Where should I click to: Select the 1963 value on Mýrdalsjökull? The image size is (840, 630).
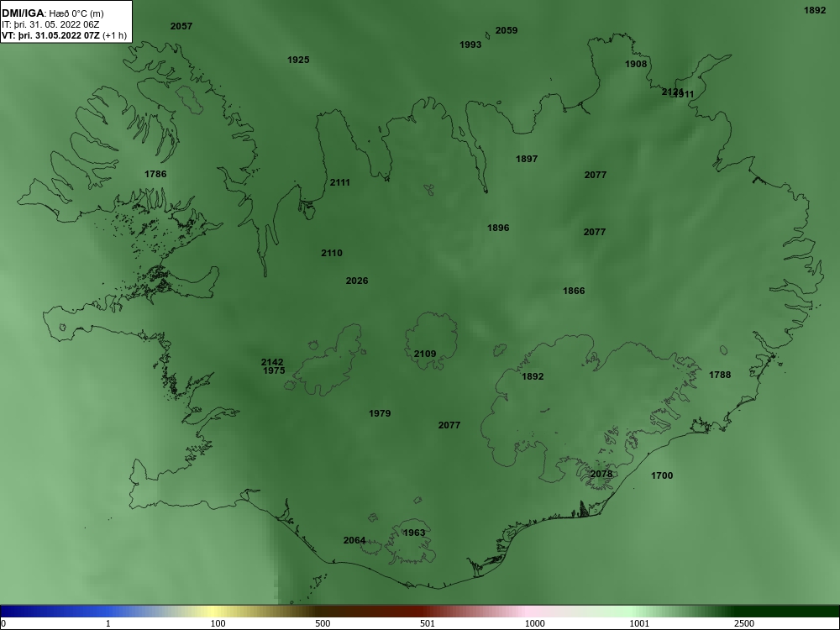[x=413, y=533]
